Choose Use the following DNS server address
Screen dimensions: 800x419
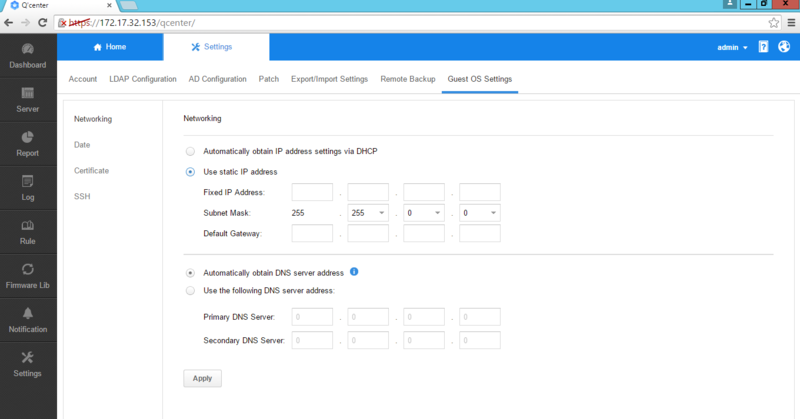190,291
